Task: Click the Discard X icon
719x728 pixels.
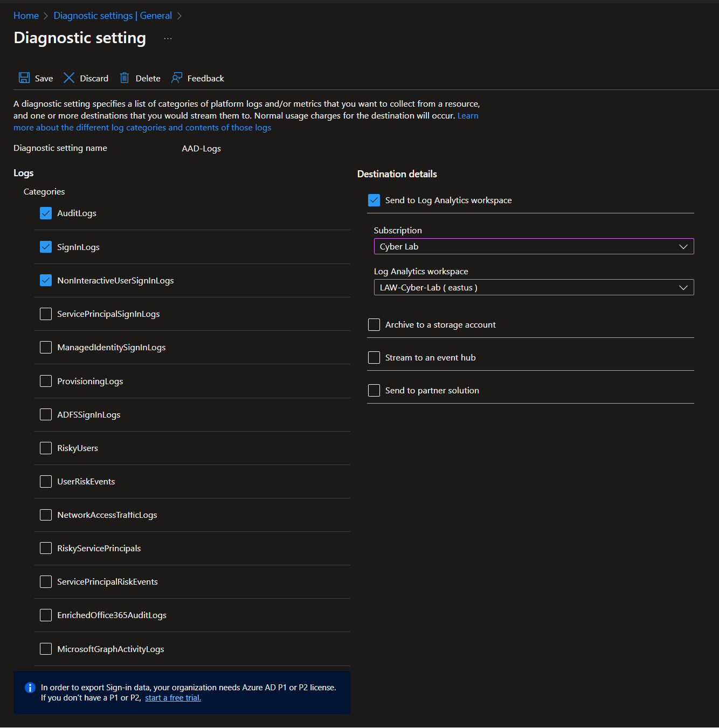Action: point(69,78)
